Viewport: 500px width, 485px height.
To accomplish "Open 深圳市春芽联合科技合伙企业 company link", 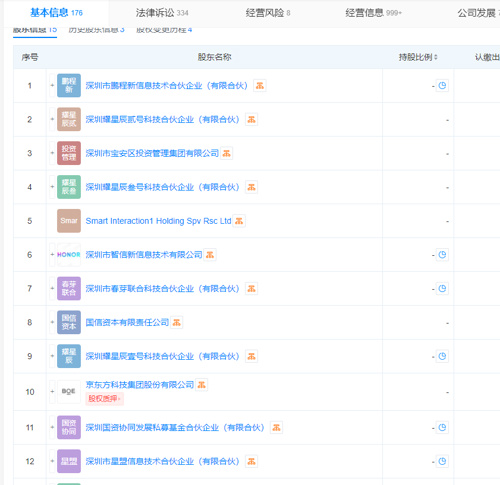I will coord(163,289).
